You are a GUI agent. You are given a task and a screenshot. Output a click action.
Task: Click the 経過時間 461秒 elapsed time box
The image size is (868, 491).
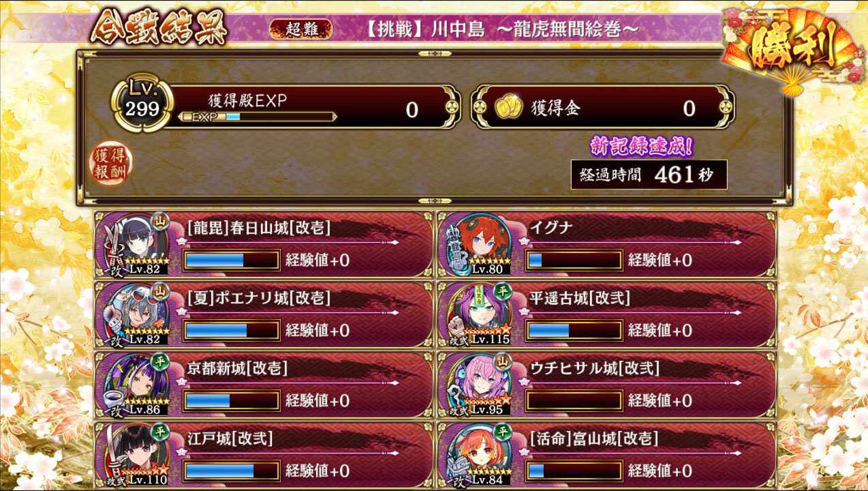click(649, 175)
